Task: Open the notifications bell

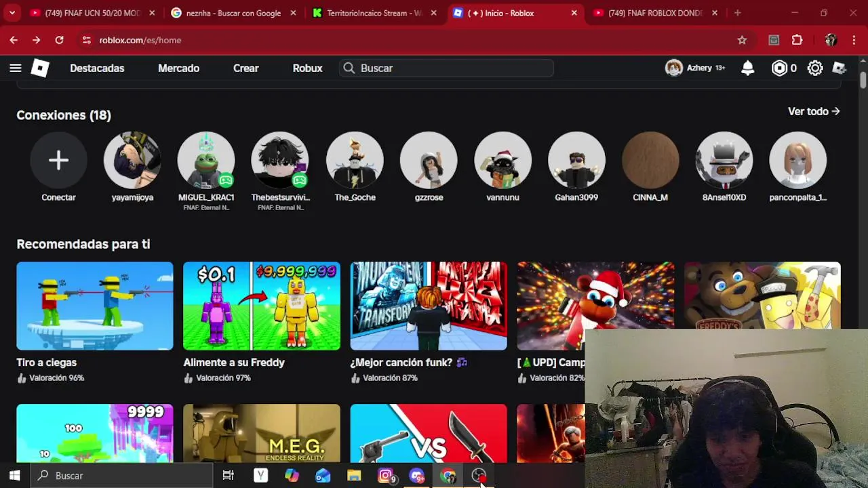Action: coord(747,68)
